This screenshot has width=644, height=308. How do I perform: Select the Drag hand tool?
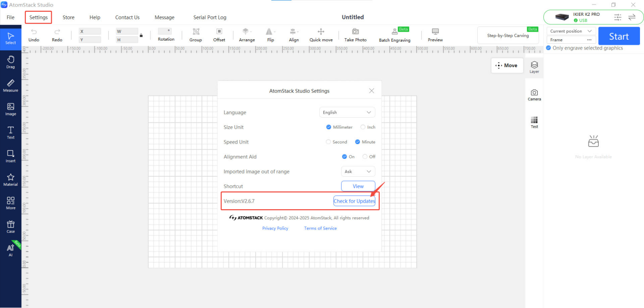pyautogui.click(x=11, y=62)
